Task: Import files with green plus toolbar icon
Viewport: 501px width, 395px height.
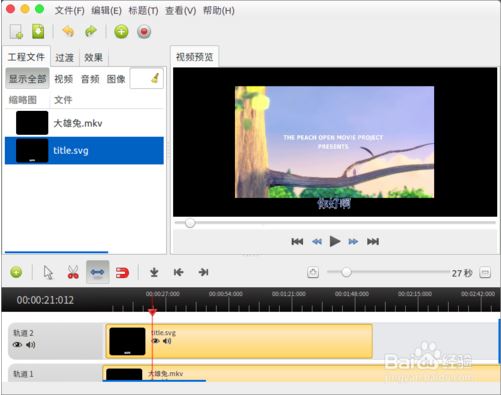Action: [121, 32]
